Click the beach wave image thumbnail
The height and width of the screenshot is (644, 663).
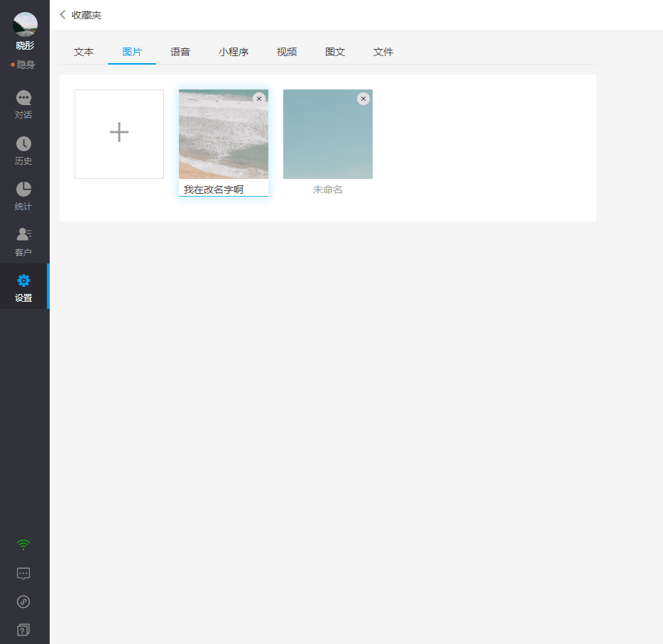[x=224, y=134]
